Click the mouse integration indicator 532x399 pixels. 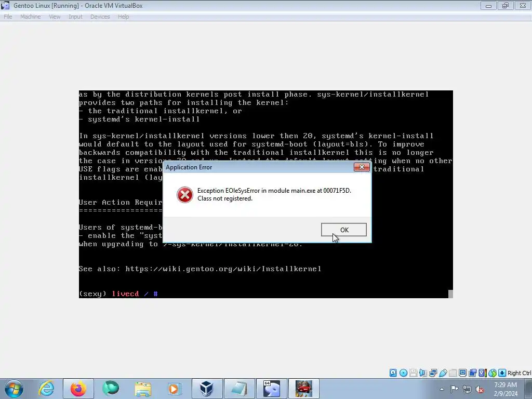493,373
